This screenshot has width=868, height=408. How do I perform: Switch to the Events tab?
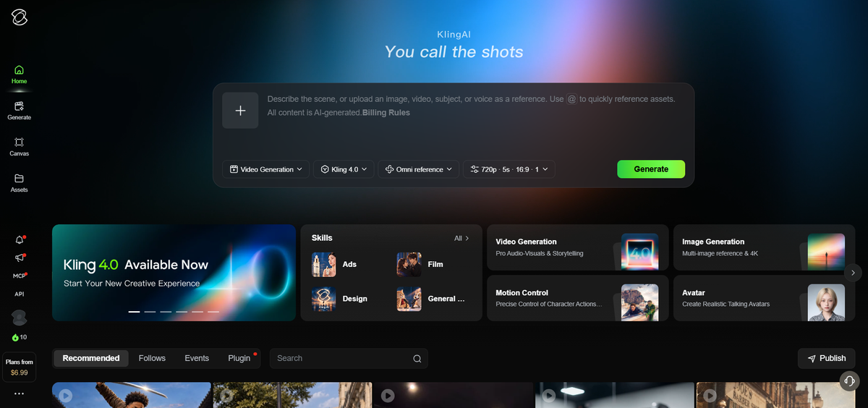point(197,358)
